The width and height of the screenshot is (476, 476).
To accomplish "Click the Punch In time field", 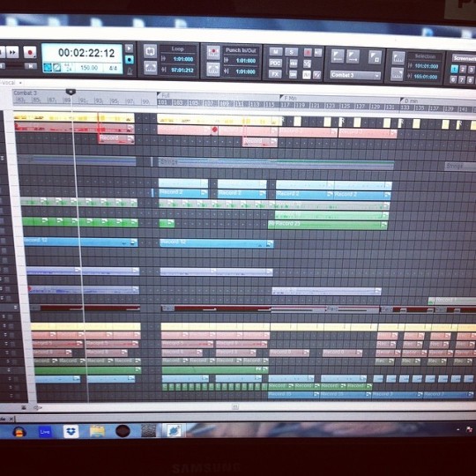I will [246, 61].
